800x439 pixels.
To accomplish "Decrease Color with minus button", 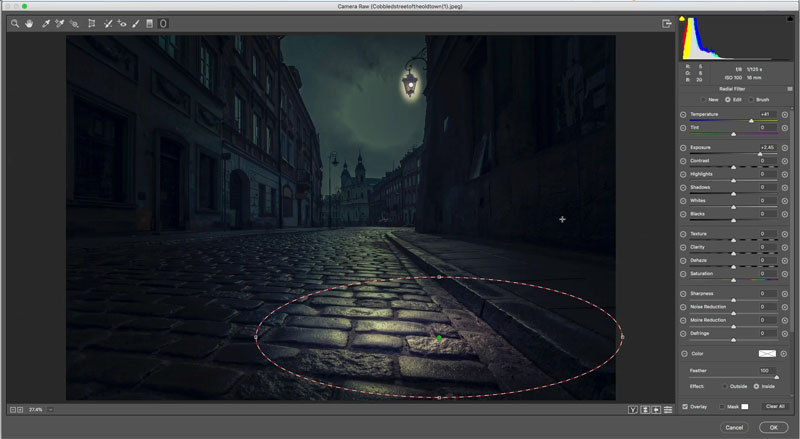I will tap(683, 354).
